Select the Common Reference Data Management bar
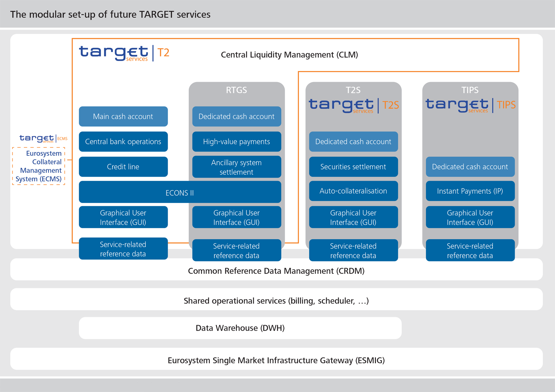Screen dimensions: 555x392 click(276, 271)
